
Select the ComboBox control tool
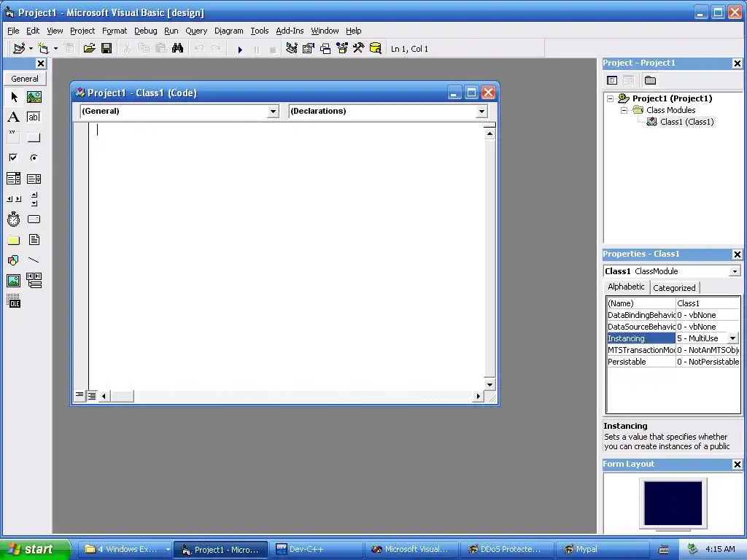point(14,179)
